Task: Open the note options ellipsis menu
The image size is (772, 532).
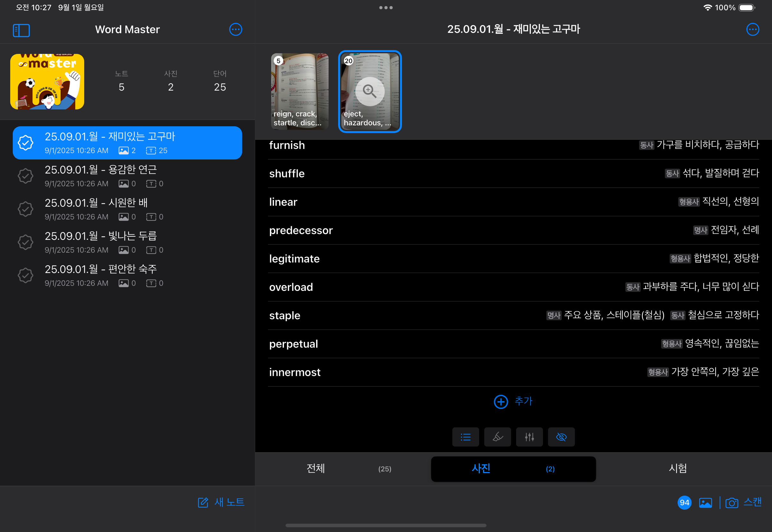Action: 753,29
